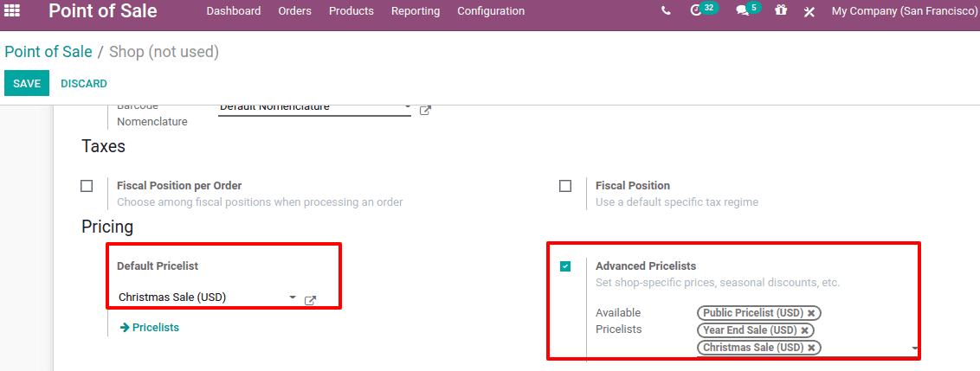This screenshot has width=980, height=371.
Task: Open the Reporting menu
Action: pos(416,11)
